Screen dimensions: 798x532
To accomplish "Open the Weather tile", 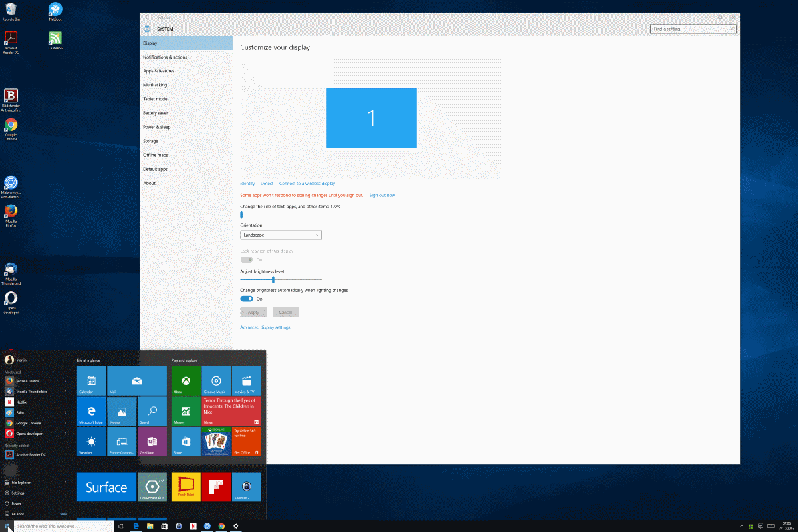I will point(91,442).
